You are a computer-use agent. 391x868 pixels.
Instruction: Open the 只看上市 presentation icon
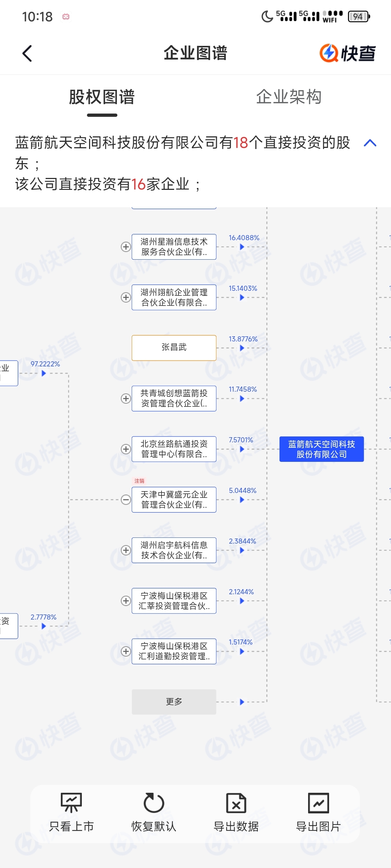coord(71,803)
